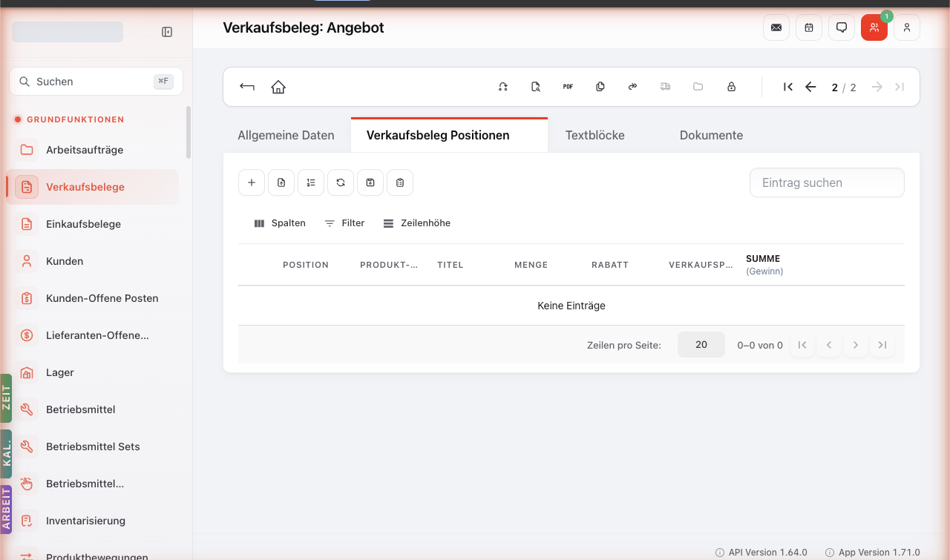Open the Spalten column chooser
Screen dimensions: 950x560
pyautogui.click(x=280, y=223)
